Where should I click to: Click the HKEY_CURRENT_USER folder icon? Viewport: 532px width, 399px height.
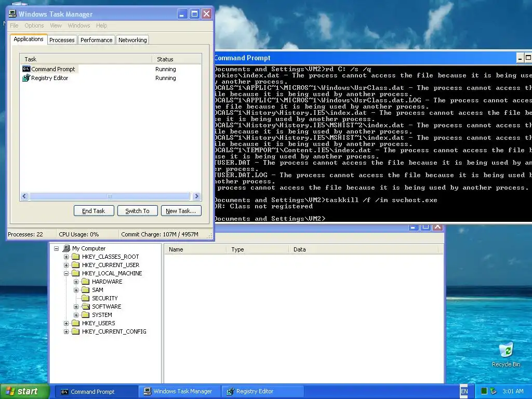76,265
